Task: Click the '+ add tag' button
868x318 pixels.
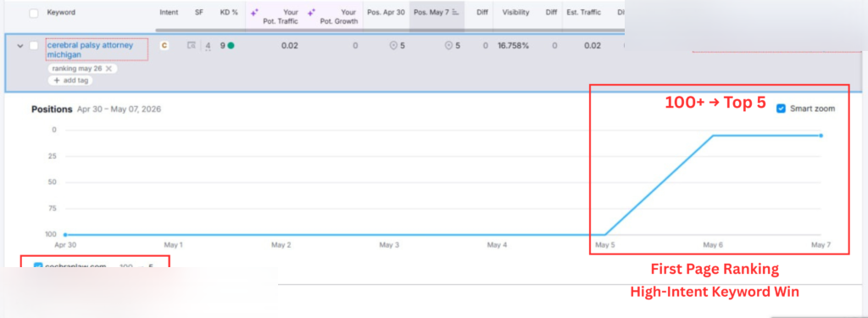Action: point(70,81)
